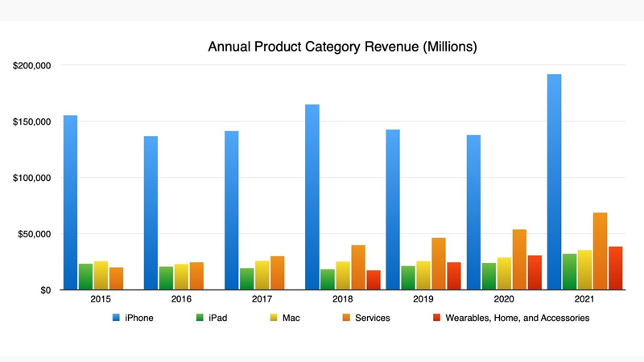Click the blue iPhone legend swatch
Viewport: 644px width, 362px height.
coord(114,318)
